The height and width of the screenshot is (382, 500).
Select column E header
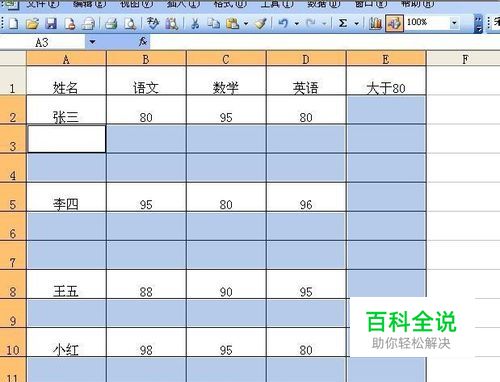[386, 59]
